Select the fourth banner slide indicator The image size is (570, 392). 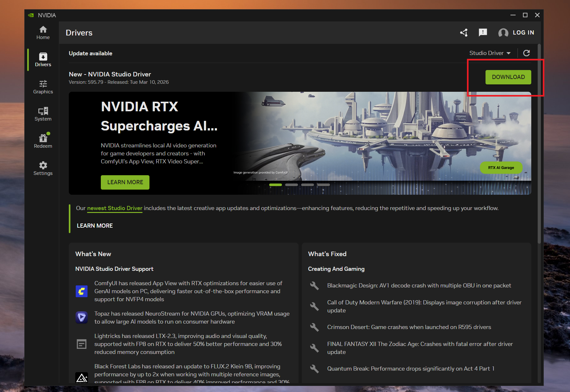pos(323,185)
